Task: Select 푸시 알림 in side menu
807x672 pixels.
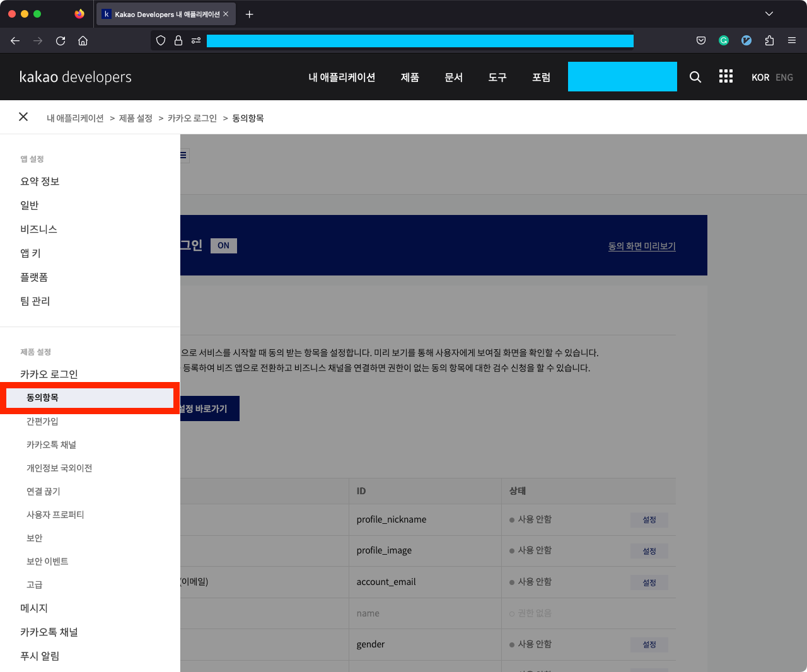Action: [40, 656]
